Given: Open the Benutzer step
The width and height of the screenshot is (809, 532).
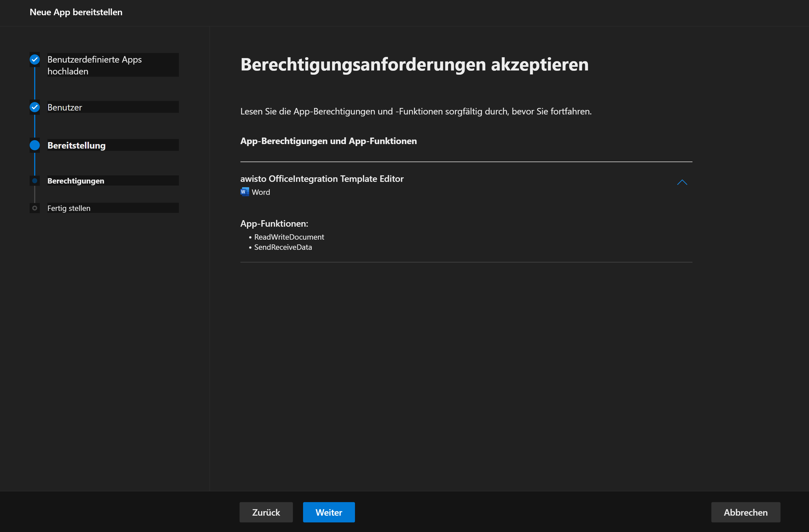Looking at the screenshot, I should [x=113, y=107].
